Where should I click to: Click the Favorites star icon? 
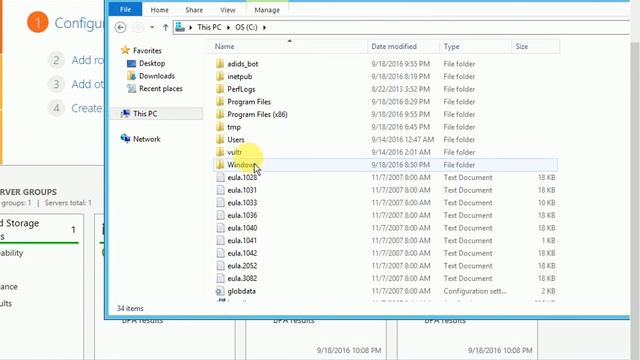pos(125,50)
